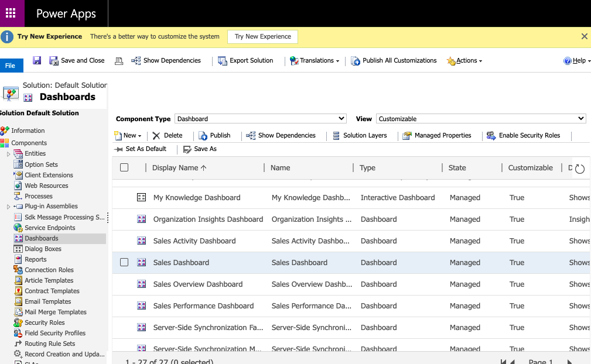The image size is (591, 364).
Task: Click Interactive Dashboard type cell
Action: pyautogui.click(x=398, y=198)
